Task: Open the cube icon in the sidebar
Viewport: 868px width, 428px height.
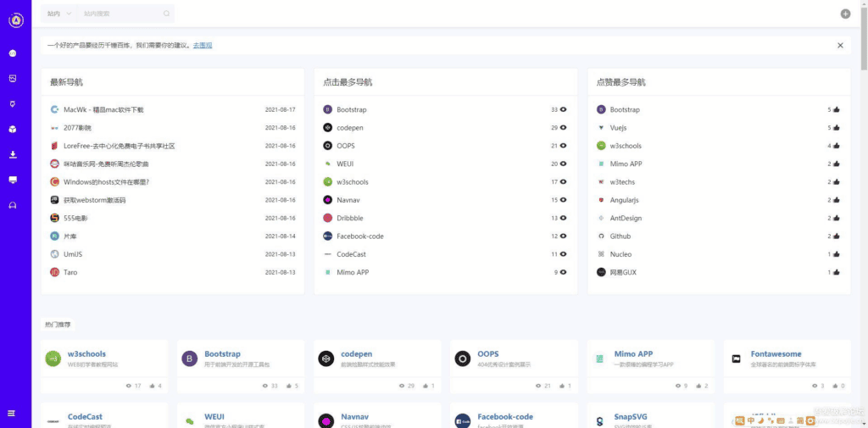Action: (x=13, y=129)
